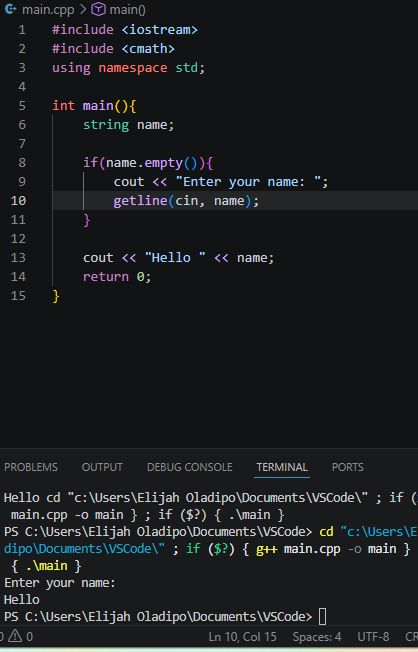Image resolution: width=418 pixels, height=652 pixels.
Task: Click the warnings triangle icon in status bar
Action: [x=15, y=636]
